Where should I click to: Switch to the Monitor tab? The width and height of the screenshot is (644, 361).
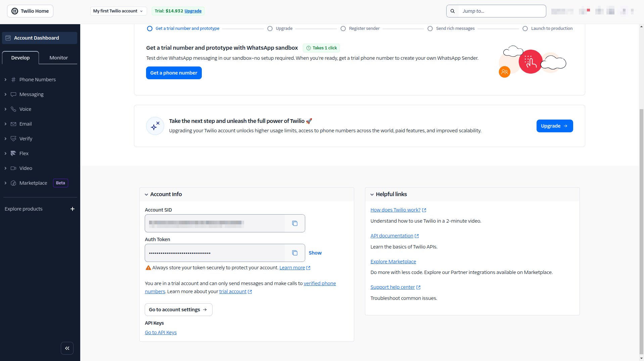58,58
